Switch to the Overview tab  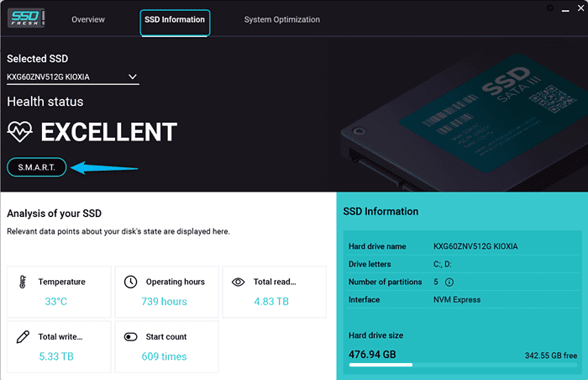tap(88, 19)
